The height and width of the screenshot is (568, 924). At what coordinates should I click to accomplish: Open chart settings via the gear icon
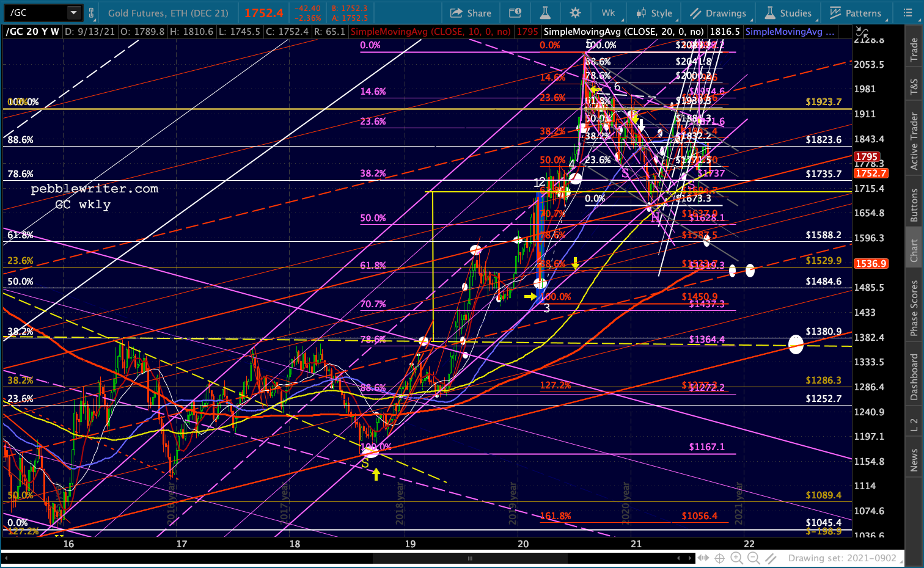coord(575,13)
